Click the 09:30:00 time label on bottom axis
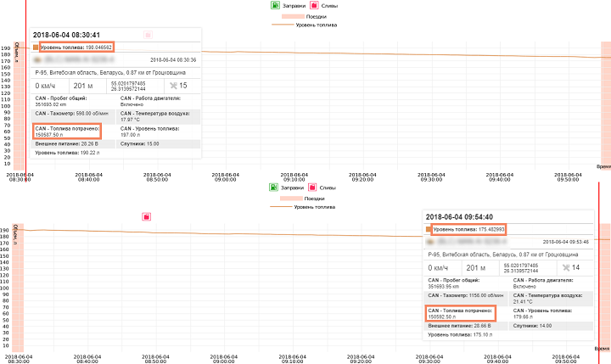Image resolution: width=611 pixels, height=364 pixels. (433, 359)
